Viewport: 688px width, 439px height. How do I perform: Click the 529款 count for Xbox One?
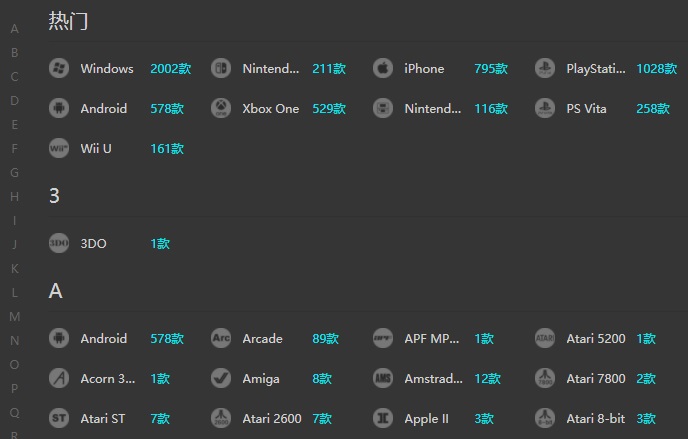(329, 108)
